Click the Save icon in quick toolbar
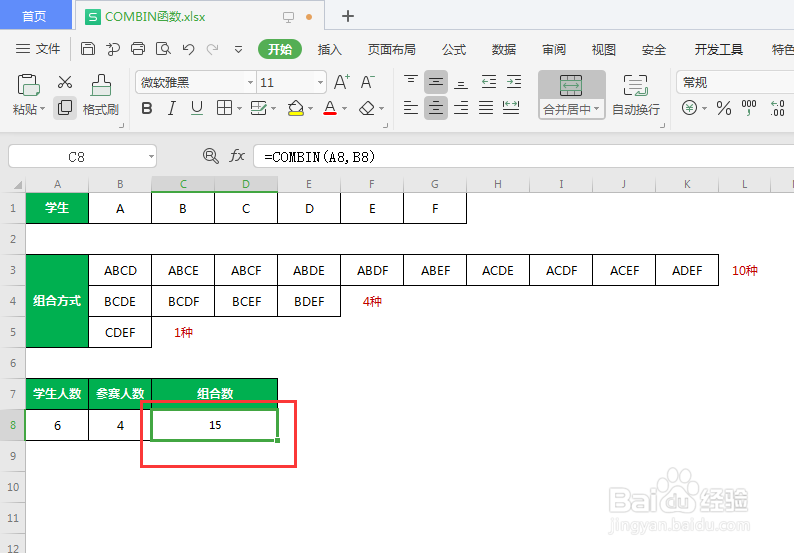 pos(88,49)
